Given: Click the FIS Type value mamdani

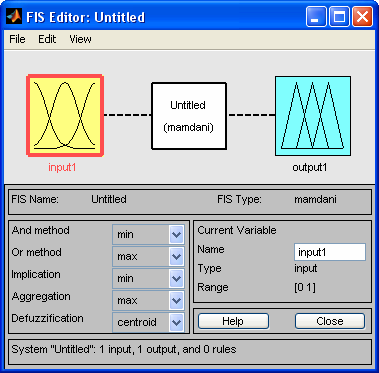Looking at the screenshot, I should coord(315,199).
